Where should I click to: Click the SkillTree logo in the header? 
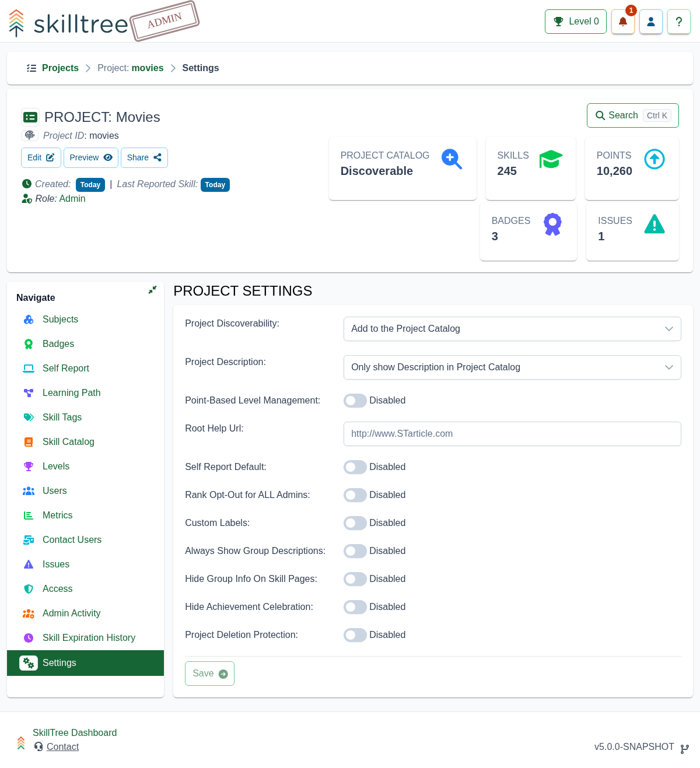click(69, 23)
